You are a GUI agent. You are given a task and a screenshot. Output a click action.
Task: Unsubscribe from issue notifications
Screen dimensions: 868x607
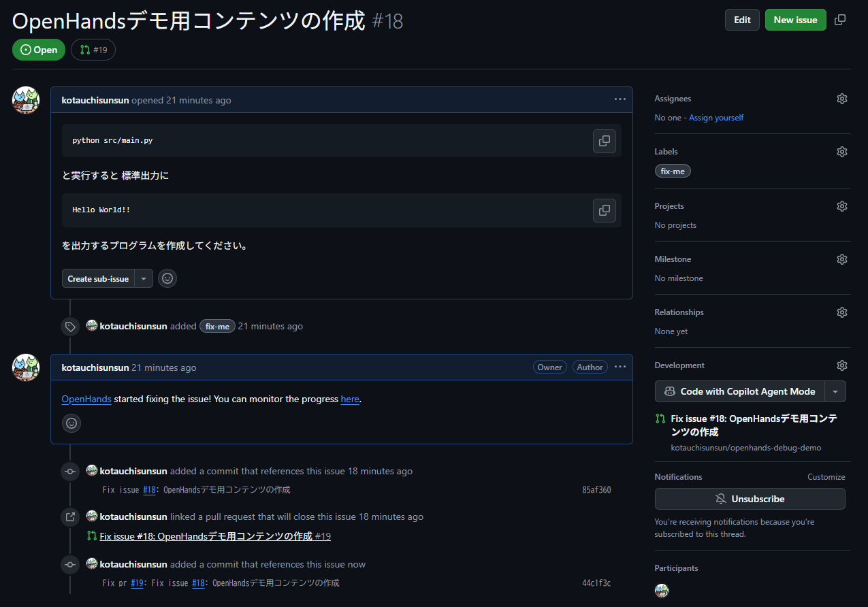pyautogui.click(x=750, y=498)
